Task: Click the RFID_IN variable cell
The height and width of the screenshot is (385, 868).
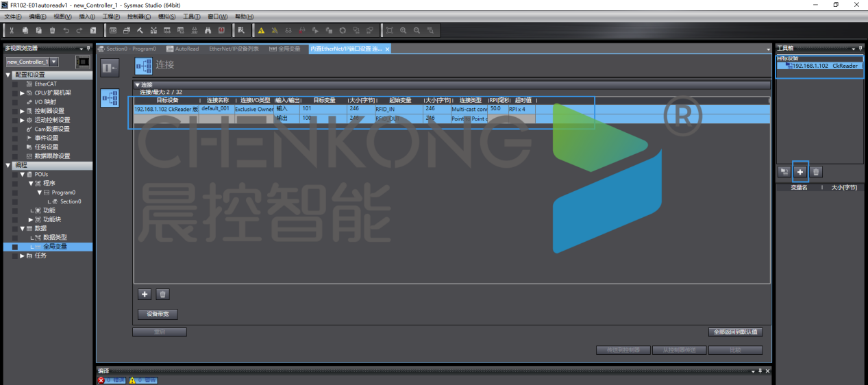Action: (x=398, y=108)
